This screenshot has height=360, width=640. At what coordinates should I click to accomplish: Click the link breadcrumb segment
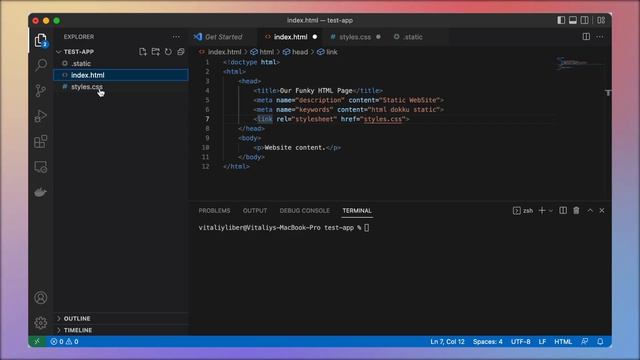point(332,52)
